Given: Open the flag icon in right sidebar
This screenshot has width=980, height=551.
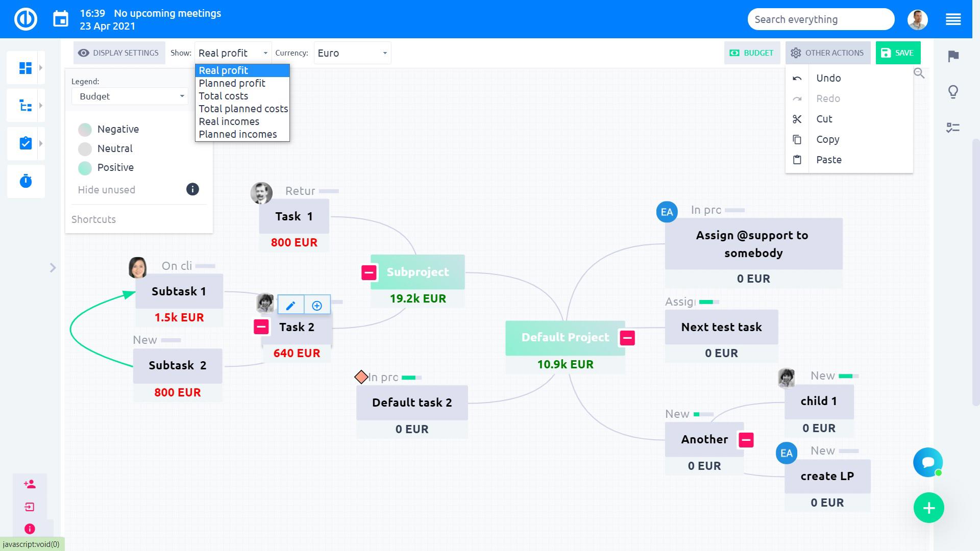Looking at the screenshot, I should coord(953,56).
